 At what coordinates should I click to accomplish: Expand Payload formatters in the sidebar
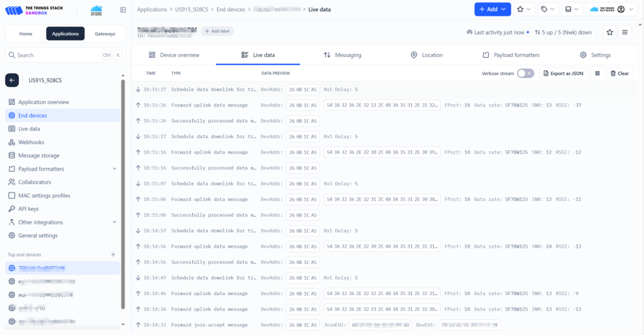pyautogui.click(x=63, y=169)
